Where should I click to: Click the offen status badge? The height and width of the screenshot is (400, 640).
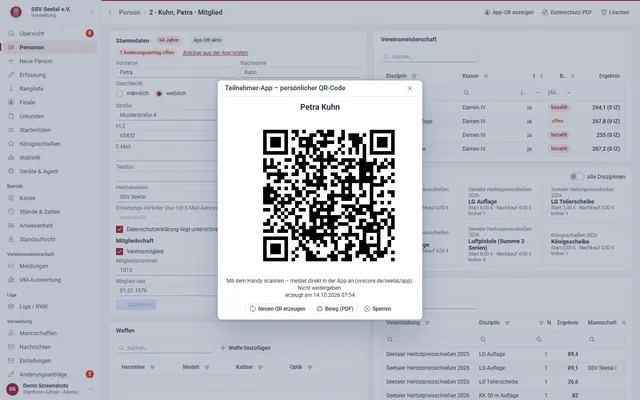tap(558, 121)
